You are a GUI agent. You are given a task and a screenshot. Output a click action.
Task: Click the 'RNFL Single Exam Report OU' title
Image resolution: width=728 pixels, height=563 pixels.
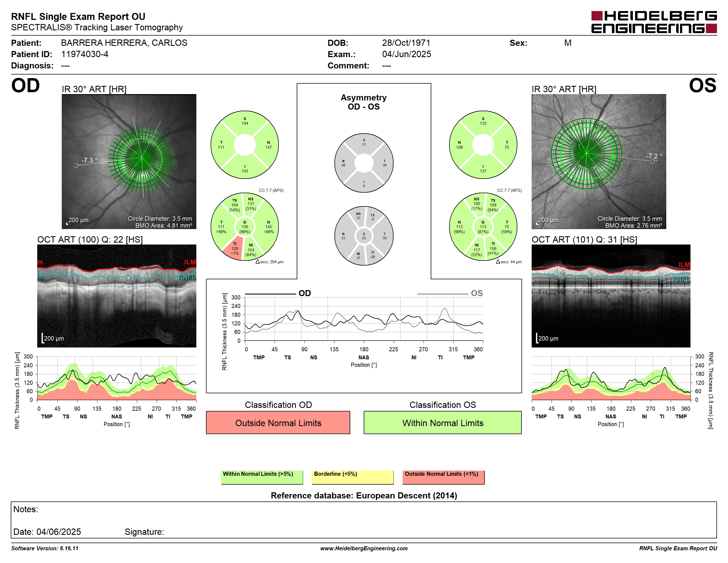78,16
